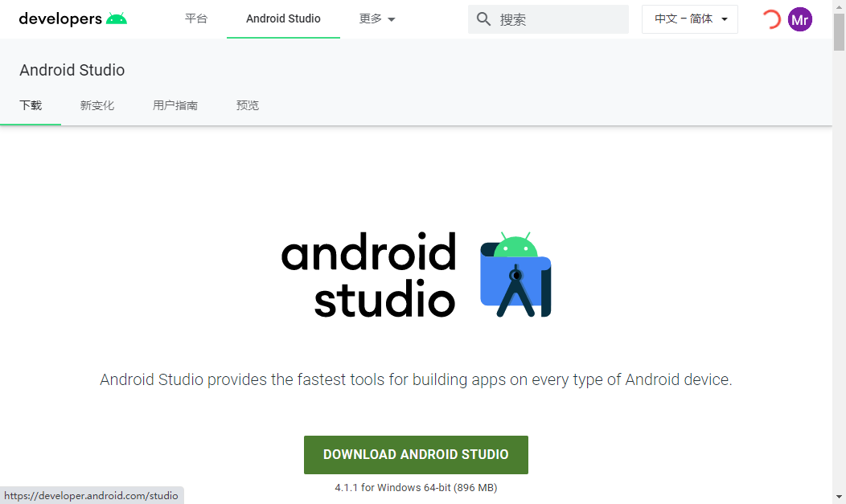Click the vertical scrollbar thumb

tap(839, 32)
